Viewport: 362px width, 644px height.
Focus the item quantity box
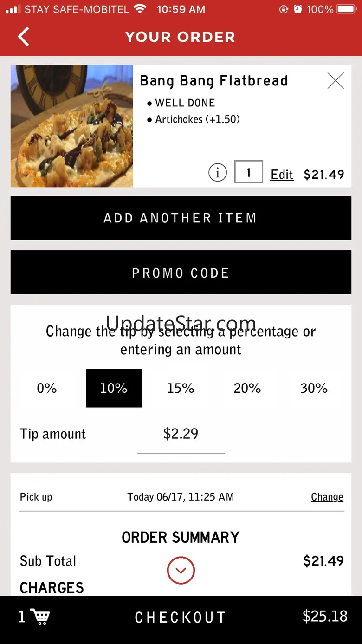point(248,172)
